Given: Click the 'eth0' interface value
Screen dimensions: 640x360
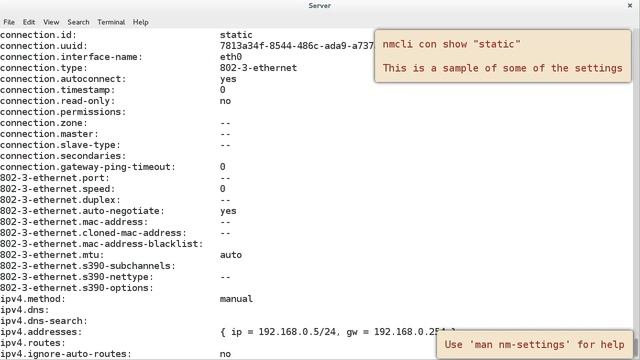Looking at the screenshot, I should pos(231,57).
